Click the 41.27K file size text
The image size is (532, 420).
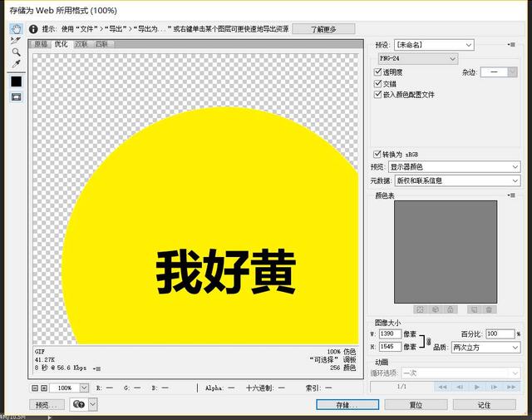pyautogui.click(x=44, y=359)
